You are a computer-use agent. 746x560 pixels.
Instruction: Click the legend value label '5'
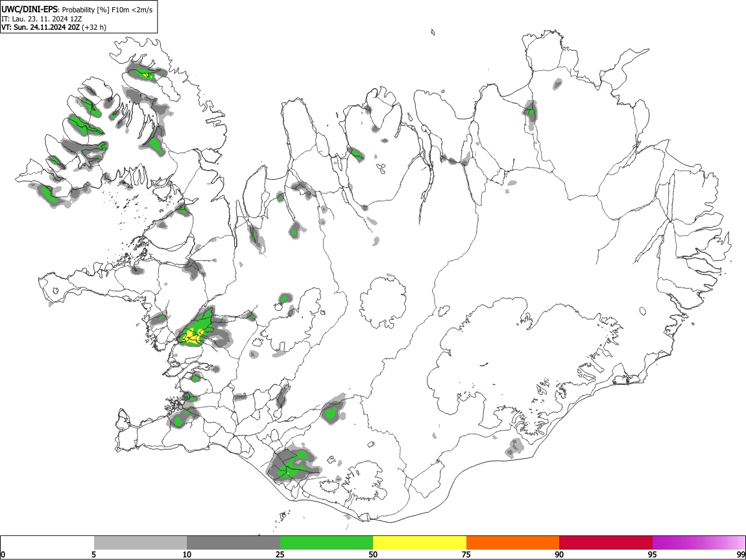tap(93, 554)
